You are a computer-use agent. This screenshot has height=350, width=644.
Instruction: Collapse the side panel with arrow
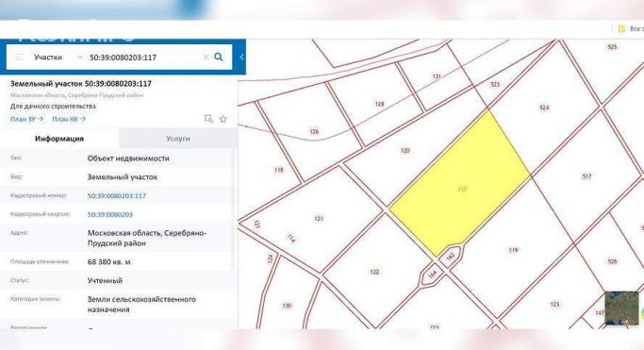click(x=241, y=58)
